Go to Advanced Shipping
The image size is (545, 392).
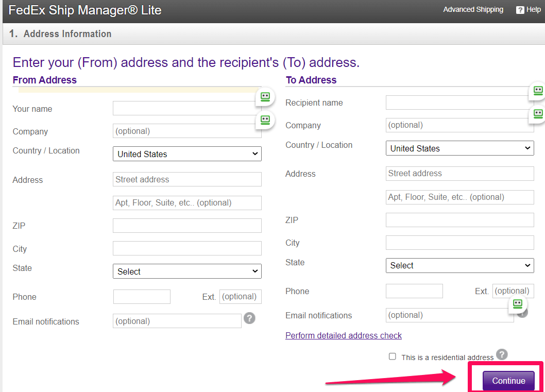click(473, 10)
